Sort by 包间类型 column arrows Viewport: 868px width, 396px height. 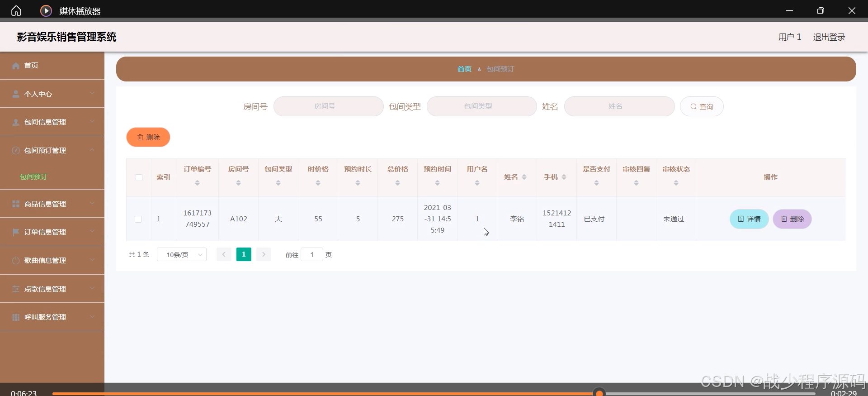278,183
